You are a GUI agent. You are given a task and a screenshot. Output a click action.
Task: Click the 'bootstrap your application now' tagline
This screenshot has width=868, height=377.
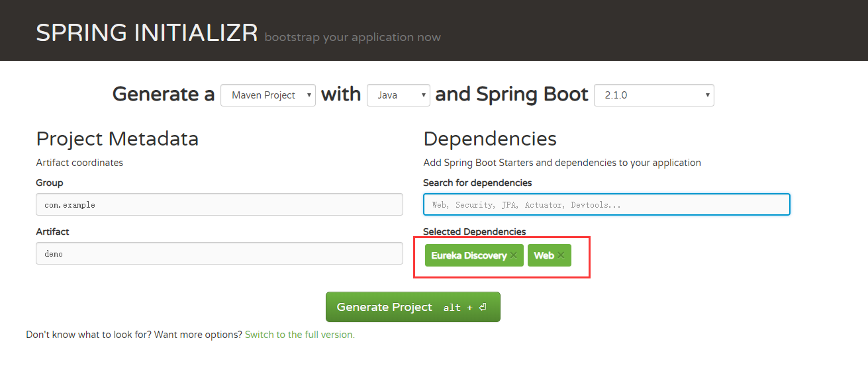tap(352, 37)
